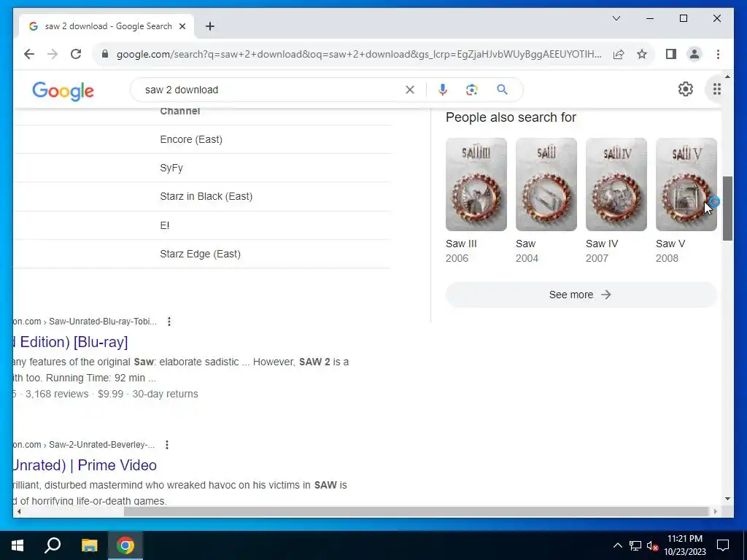Click the horizontal scrollbar thumb
Screen dimensions: 747x560
417,511
